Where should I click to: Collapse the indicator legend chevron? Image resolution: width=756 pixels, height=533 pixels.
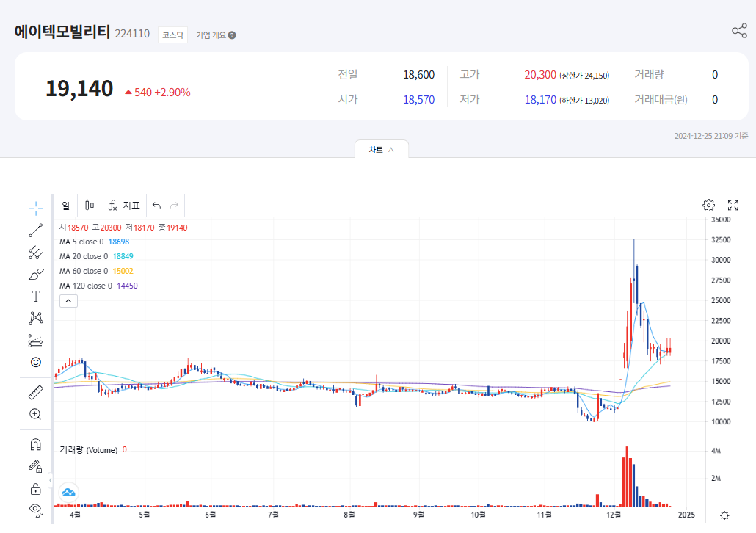tap(68, 301)
